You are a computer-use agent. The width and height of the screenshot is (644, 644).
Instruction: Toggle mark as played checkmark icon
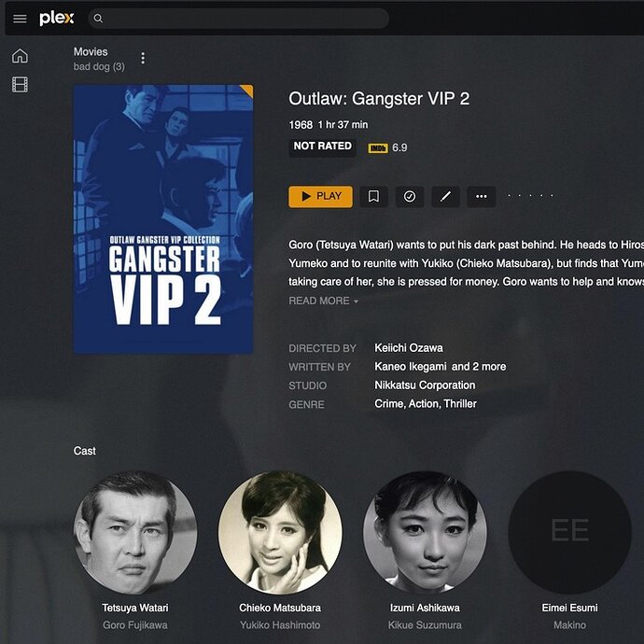pos(410,196)
